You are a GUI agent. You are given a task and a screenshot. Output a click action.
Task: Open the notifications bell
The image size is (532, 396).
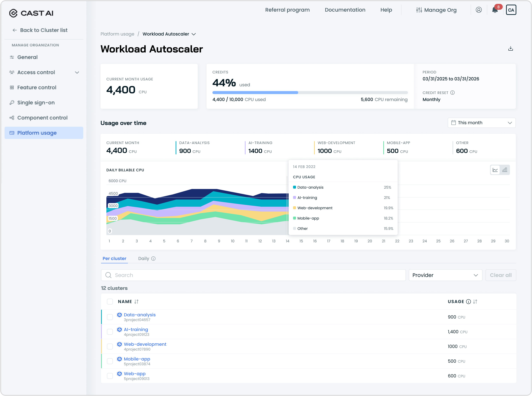pos(495,10)
